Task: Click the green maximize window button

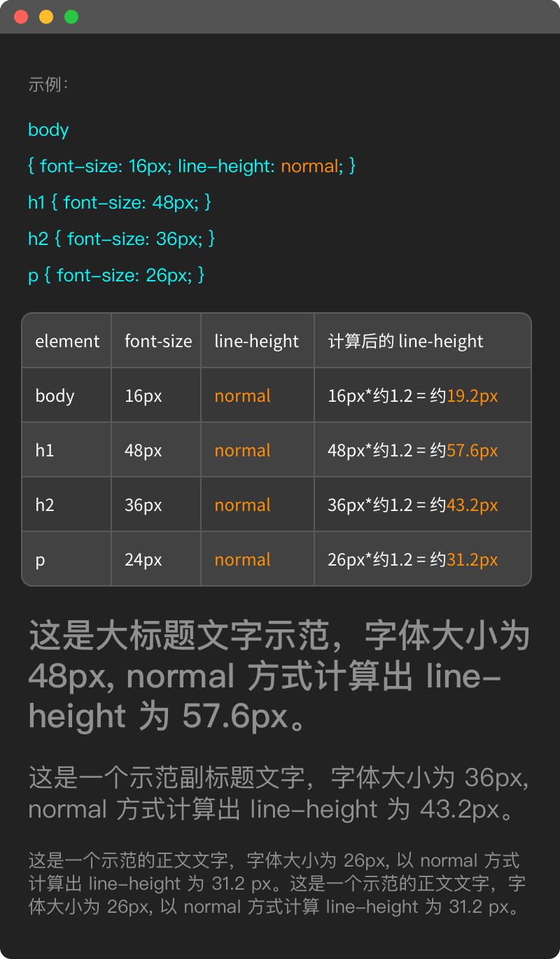Action: pyautogui.click(x=71, y=17)
